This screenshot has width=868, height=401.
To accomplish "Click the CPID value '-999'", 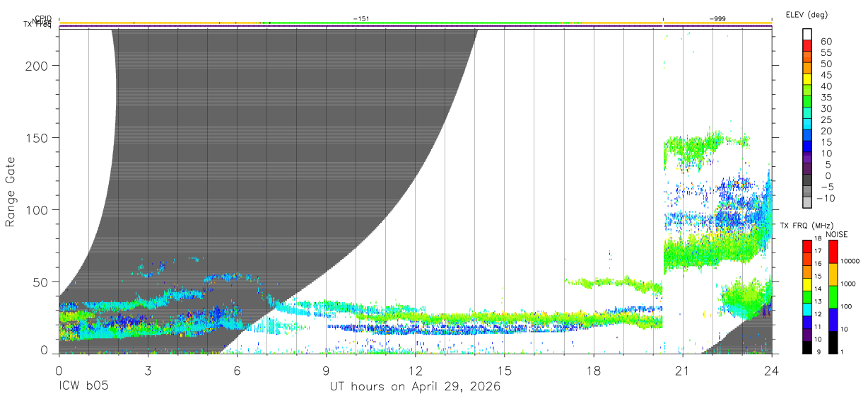I will point(718,19).
